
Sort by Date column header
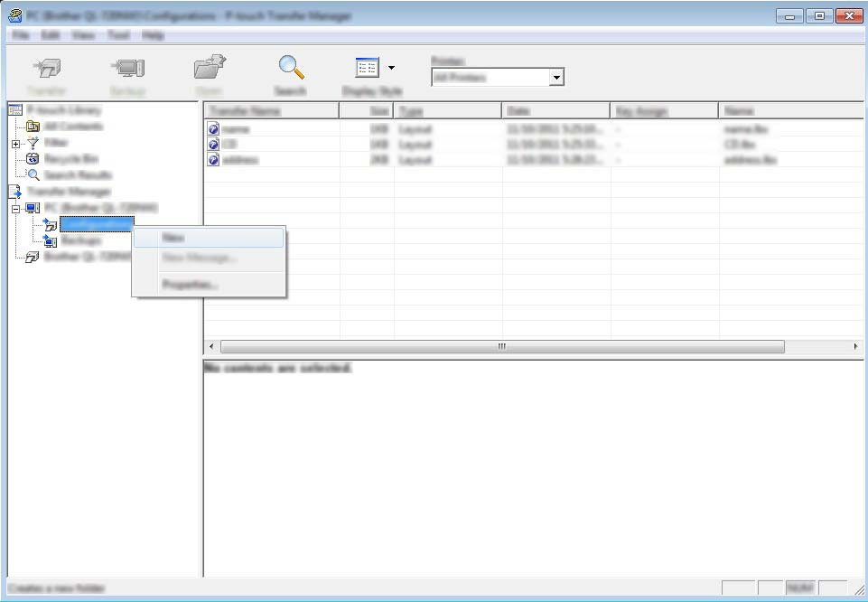(x=556, y=111)
